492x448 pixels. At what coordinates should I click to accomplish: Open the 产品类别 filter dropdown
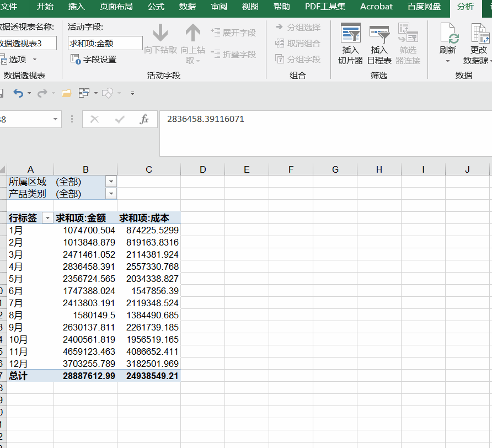tap(111, 194)
